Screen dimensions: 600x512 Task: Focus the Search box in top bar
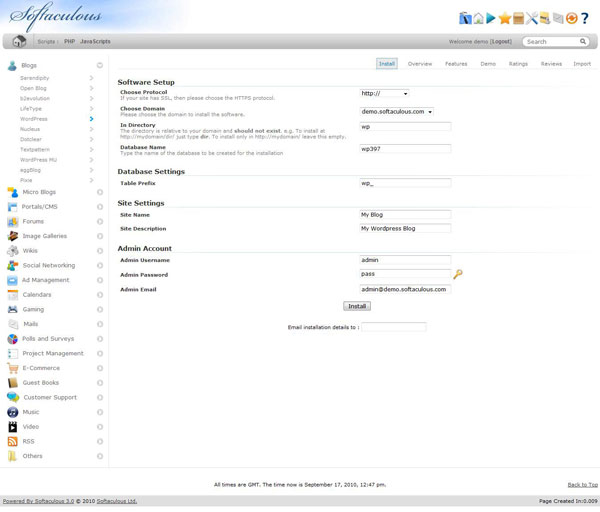click(551, 41)
